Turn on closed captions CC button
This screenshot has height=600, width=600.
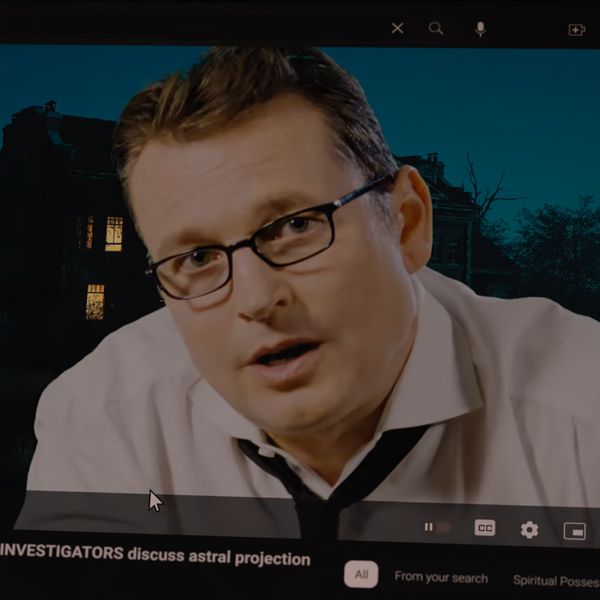(x=485, y=528)
